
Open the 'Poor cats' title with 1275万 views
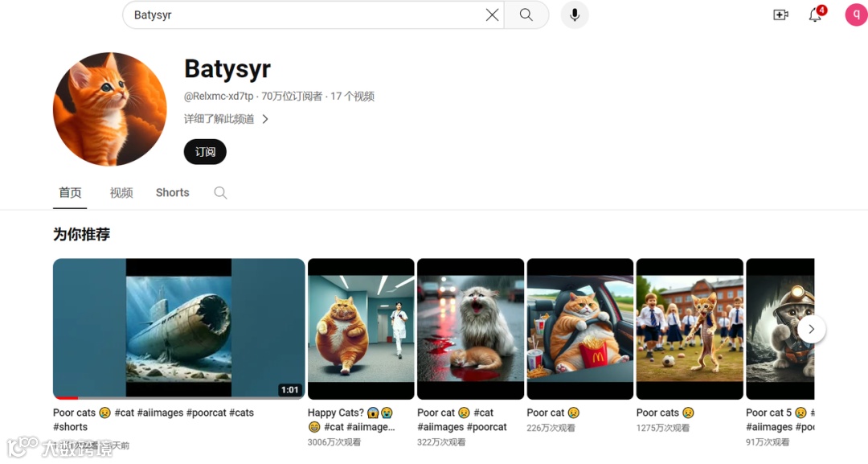click(x=665, y=413)
